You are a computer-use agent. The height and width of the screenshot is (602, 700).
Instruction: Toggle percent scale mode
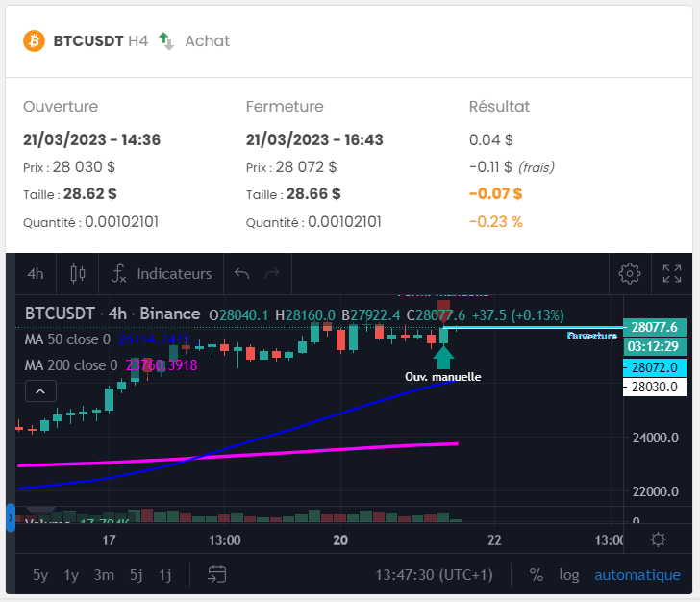[537, 575]
